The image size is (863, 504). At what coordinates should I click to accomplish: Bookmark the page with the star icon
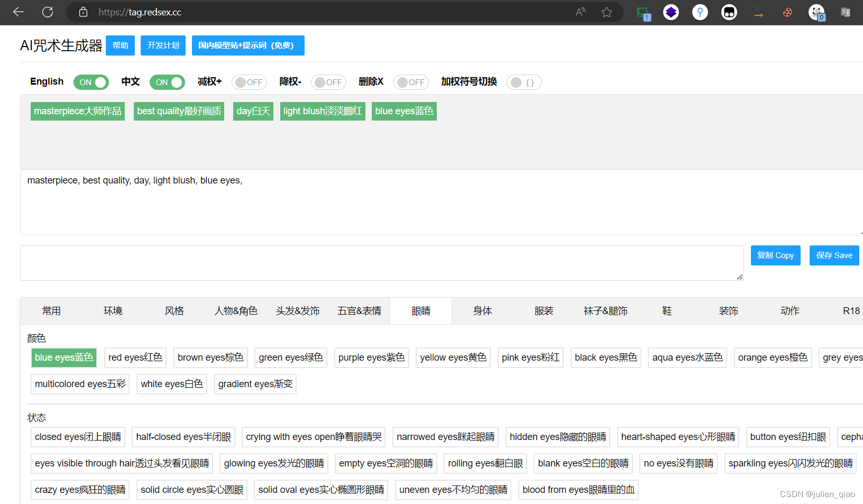(607, 12)
